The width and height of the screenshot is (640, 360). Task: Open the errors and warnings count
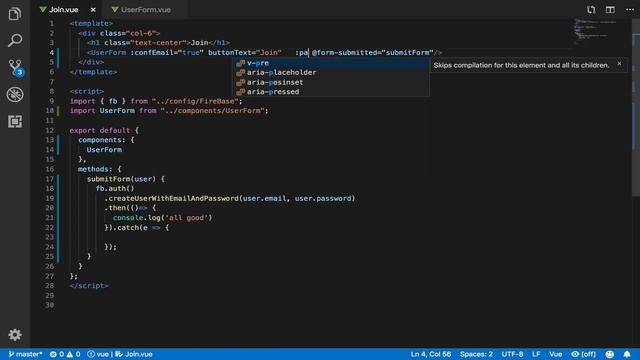tap(65, 354)
